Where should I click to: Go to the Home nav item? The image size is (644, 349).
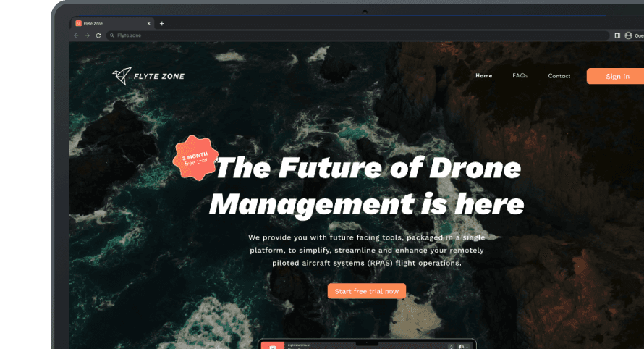[x=484, y=75]
